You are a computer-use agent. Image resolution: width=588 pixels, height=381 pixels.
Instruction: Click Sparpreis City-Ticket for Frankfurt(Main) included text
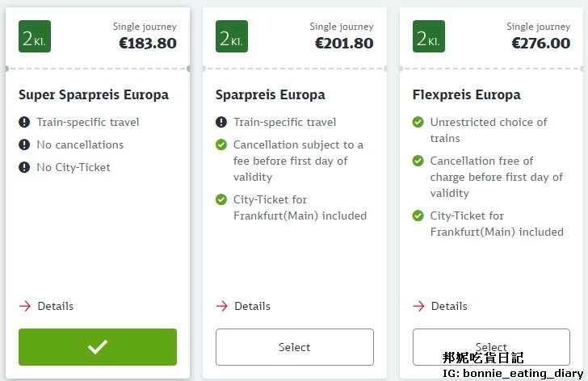[299, 207]
